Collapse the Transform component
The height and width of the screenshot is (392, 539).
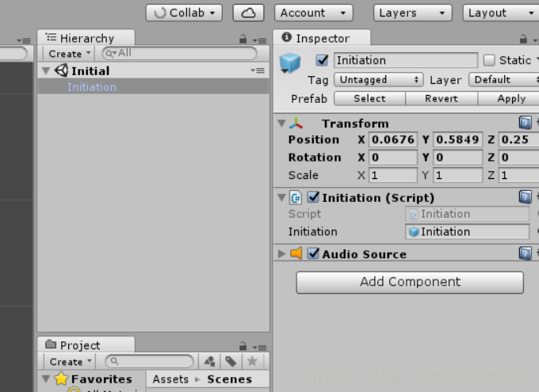coord(281,123)
